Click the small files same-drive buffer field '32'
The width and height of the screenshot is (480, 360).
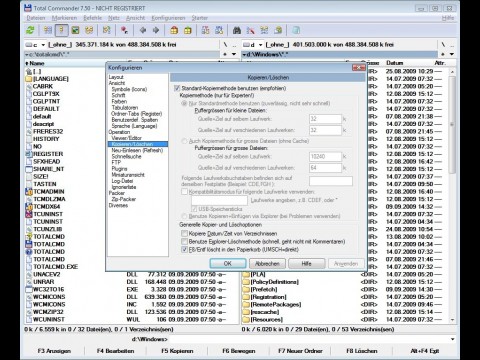325,119
